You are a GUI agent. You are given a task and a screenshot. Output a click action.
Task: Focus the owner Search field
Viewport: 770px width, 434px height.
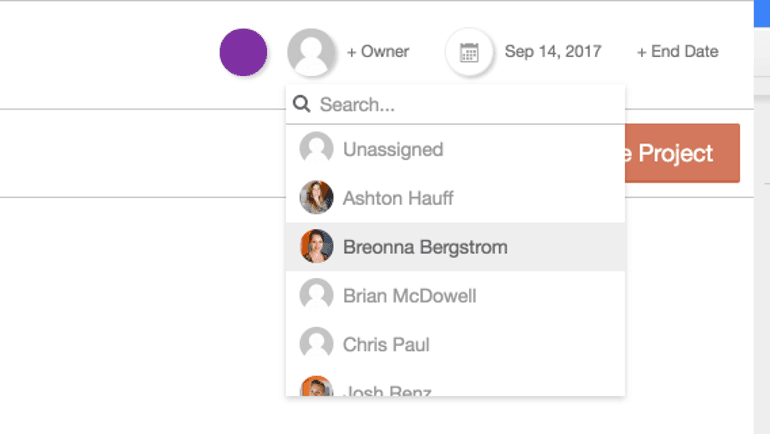tap(465, 105)
